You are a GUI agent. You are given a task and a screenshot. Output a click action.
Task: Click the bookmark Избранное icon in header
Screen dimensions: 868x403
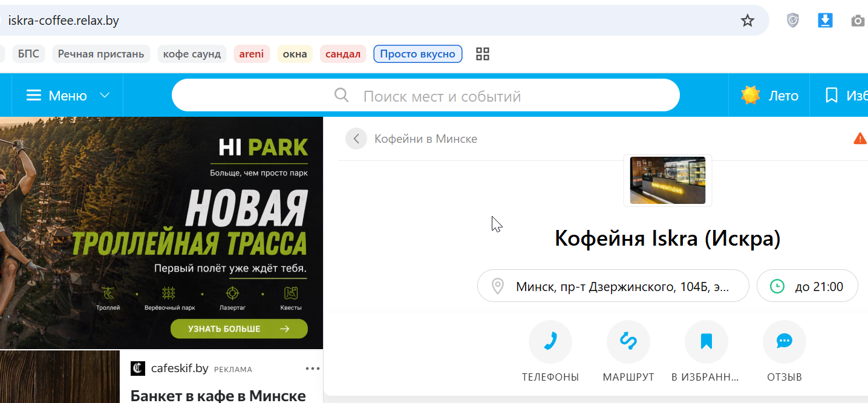pos(832,96)
